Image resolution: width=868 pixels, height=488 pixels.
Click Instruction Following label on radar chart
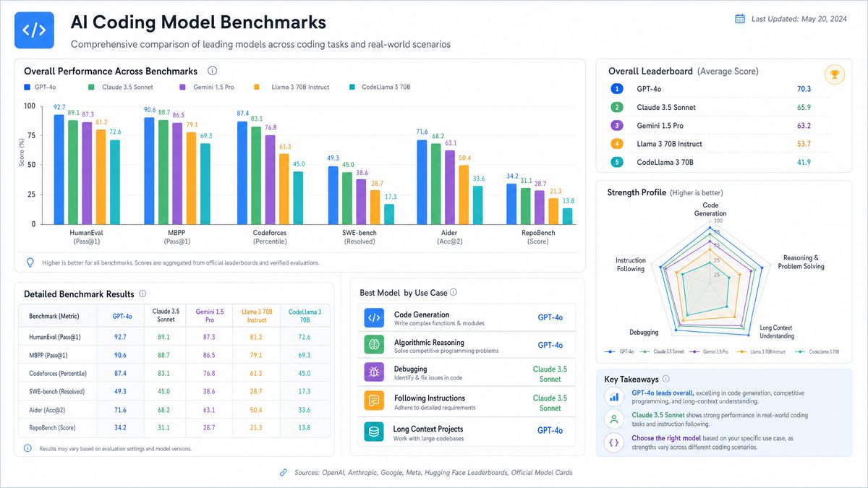pos(631,265)
